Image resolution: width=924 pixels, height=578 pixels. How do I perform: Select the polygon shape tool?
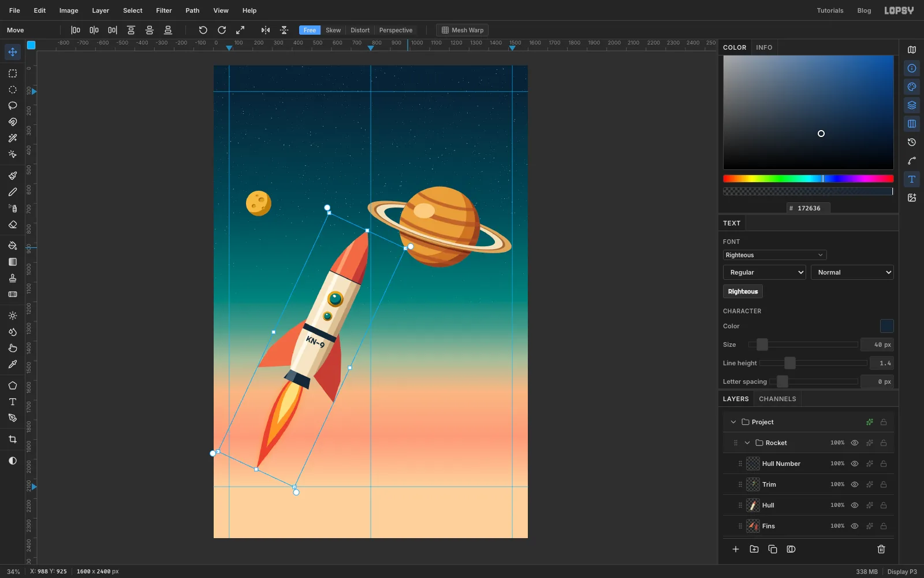(x=13, y=386)
